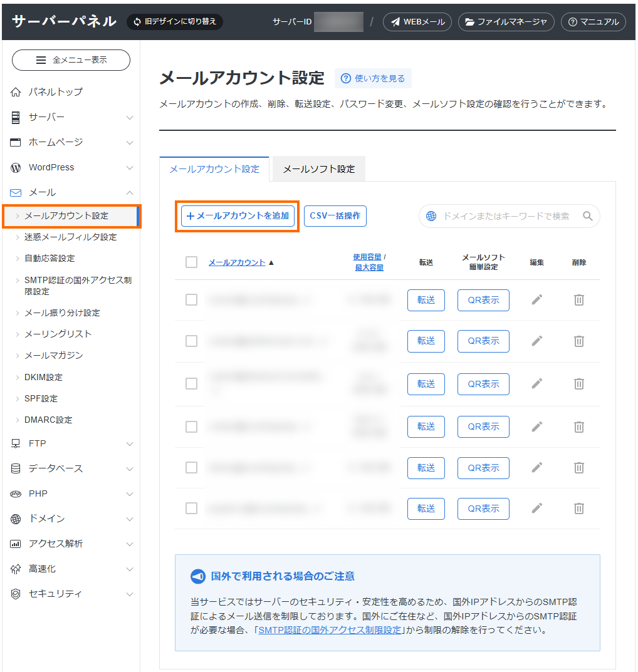
Task: Tick the select-all checkbox in the table header
Action: click(191, 262)
